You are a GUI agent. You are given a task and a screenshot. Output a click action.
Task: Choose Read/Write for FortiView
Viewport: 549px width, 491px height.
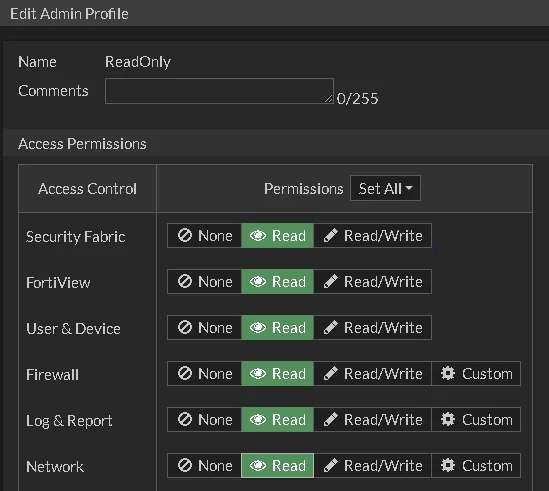(x=373, y=282)
